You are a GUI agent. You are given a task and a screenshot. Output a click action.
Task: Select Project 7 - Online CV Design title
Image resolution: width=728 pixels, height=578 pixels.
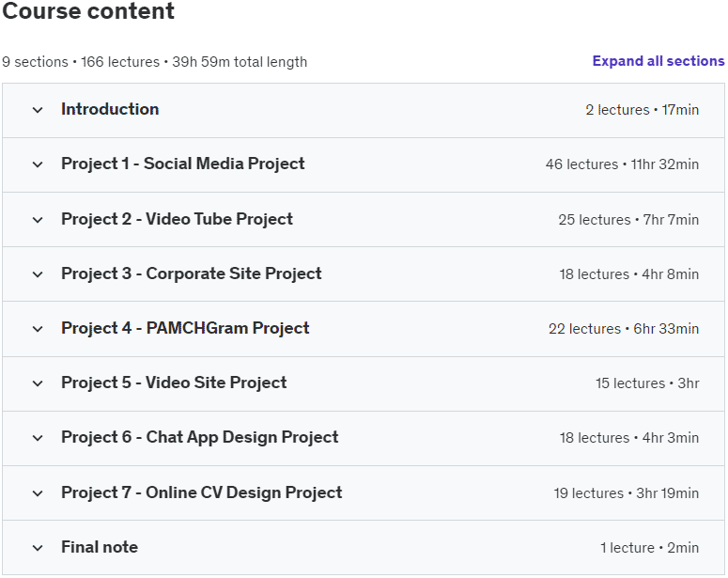pyautogui.click(x=202, y=492)
